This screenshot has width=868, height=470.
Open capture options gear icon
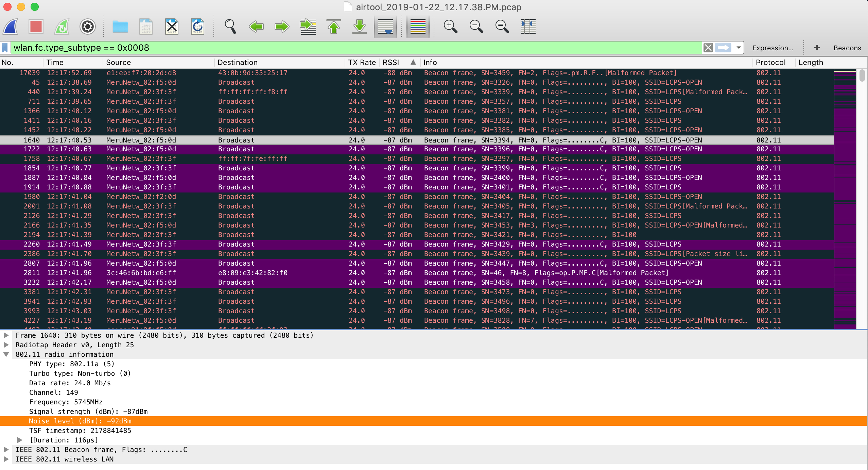tap(87, 27)
